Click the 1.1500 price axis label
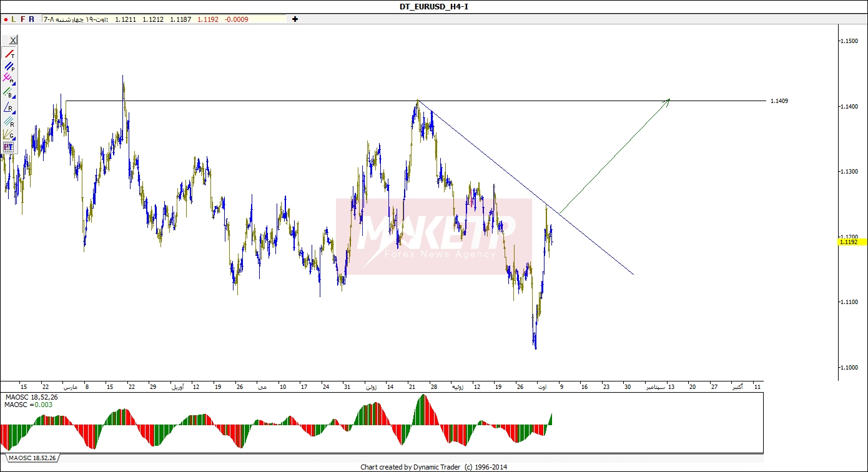The width and height of the screenshot is (868, 472). coord(849,41)
